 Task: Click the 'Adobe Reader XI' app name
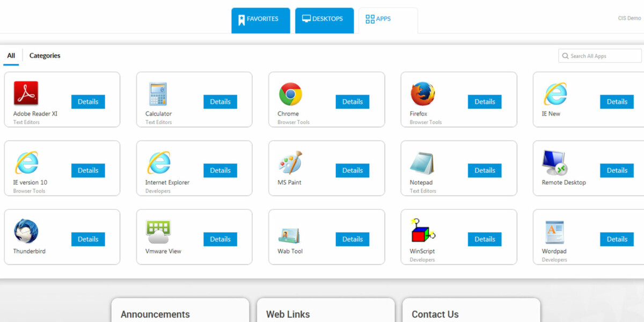pyautogui.click(x=35, y=114)
